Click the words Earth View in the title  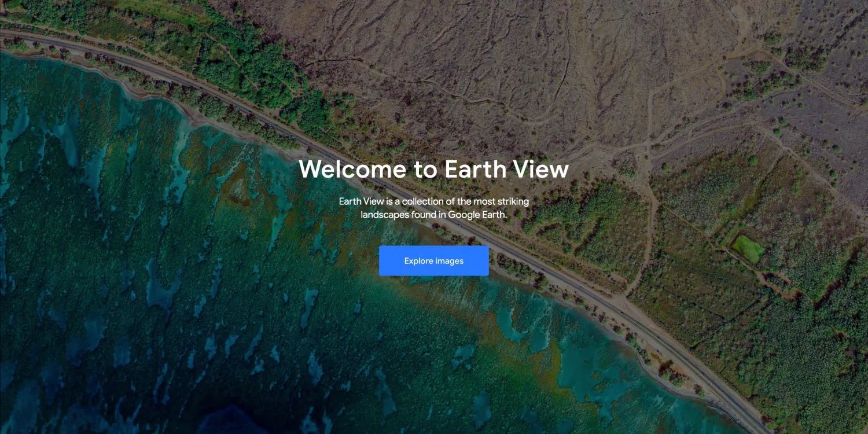[506, 169]
